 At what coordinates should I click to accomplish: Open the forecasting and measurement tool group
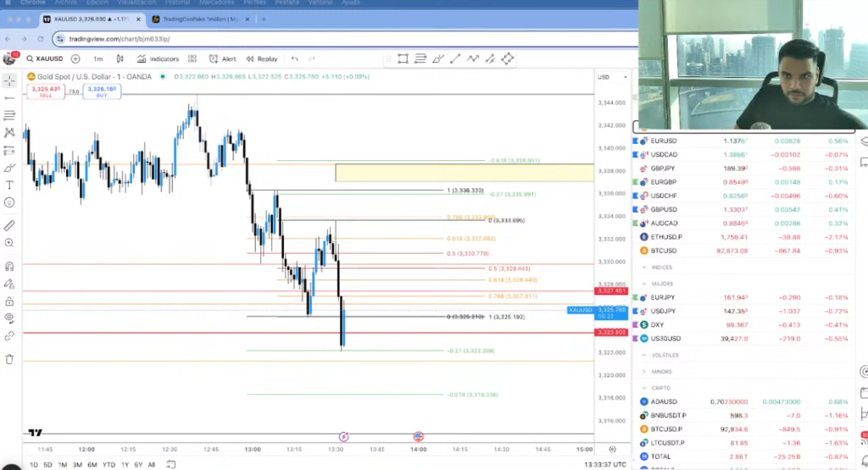[x=9, y=151]
